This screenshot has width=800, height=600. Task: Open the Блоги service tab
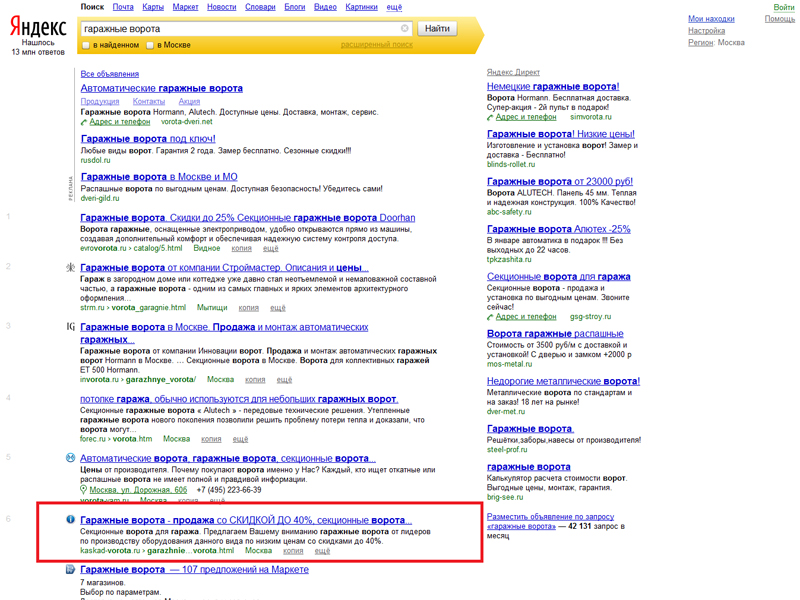pyautogui.click(x=294, y=7)
